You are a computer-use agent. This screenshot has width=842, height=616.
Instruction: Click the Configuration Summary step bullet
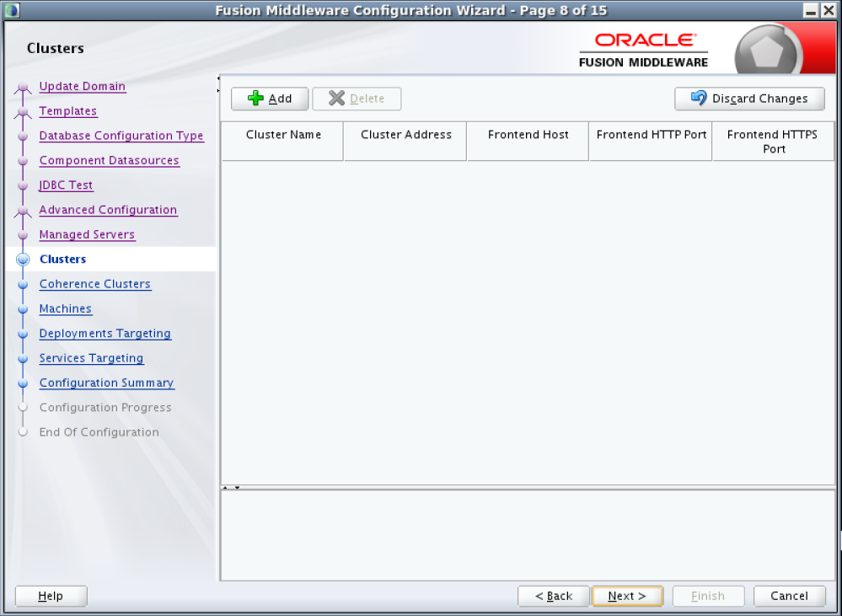click(23, 383)
